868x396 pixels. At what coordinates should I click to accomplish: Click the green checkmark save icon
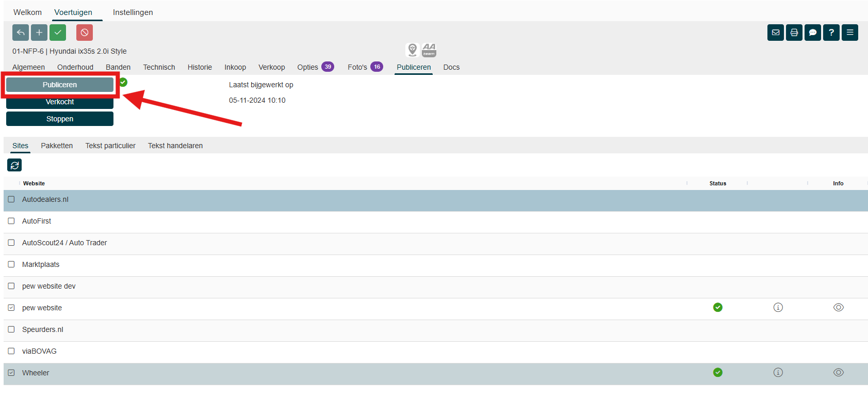tap(58, 33)
